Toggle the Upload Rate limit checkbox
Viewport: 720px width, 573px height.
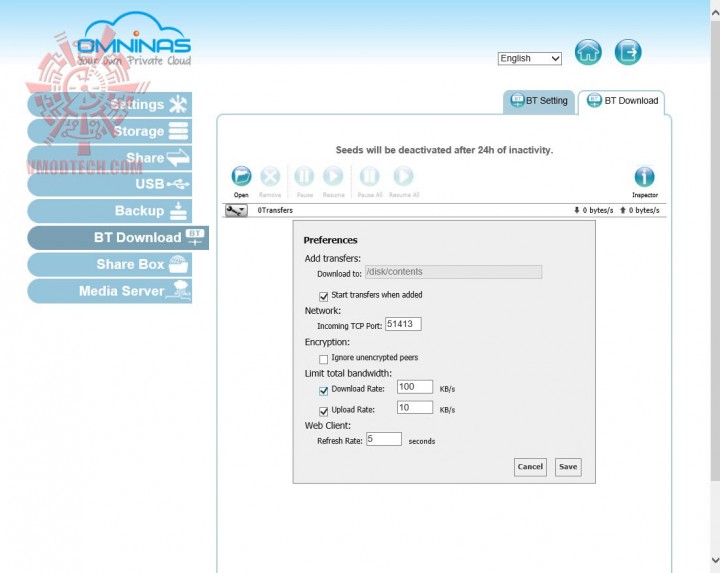pyautogui.click(x=323, y=411)
